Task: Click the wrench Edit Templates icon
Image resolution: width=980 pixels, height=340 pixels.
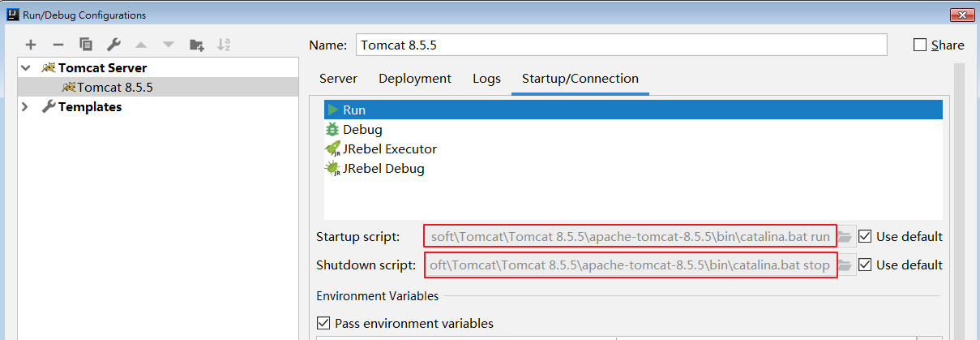Action: click(113, 45)
